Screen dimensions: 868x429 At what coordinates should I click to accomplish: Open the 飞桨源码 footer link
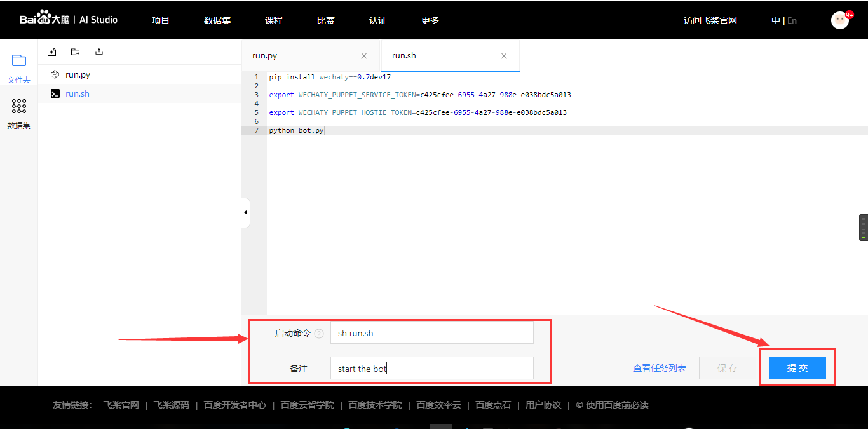pos(172,405)
